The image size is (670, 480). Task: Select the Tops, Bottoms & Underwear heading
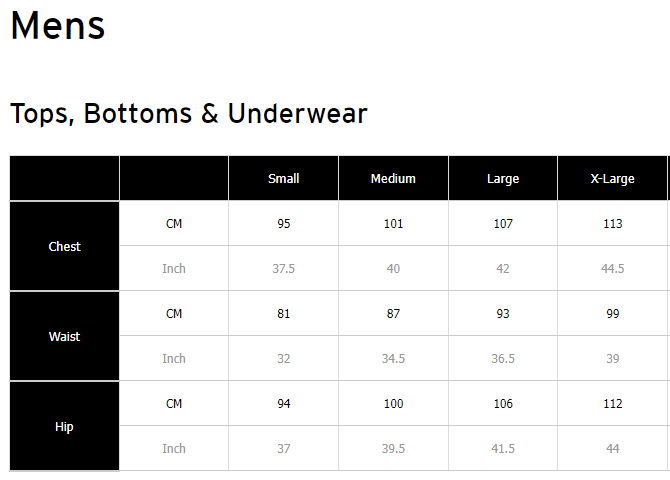click(189, 114)
